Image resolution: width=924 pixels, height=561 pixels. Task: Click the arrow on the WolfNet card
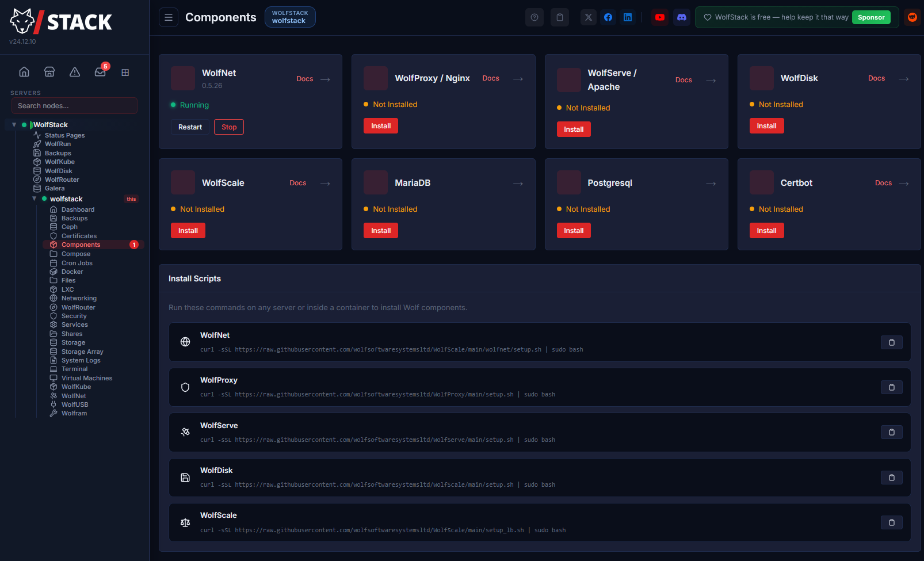pyautogui.click(x=326, y=79)
